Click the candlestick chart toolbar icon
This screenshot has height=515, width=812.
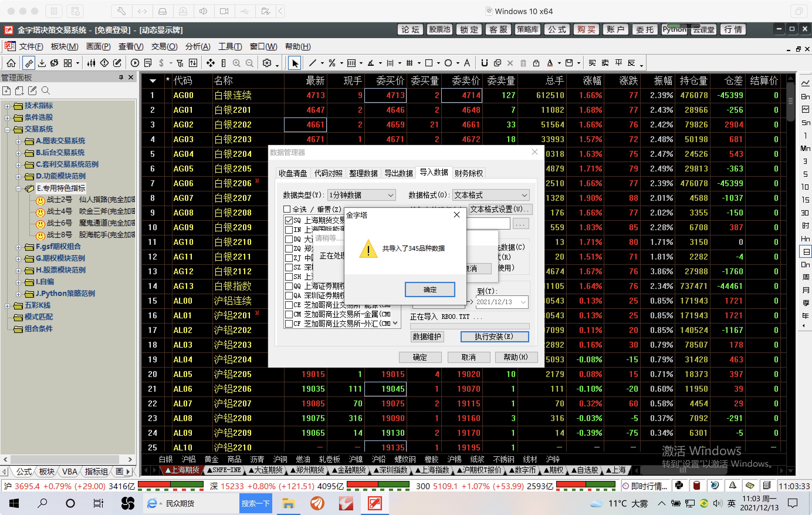point(91,63)
